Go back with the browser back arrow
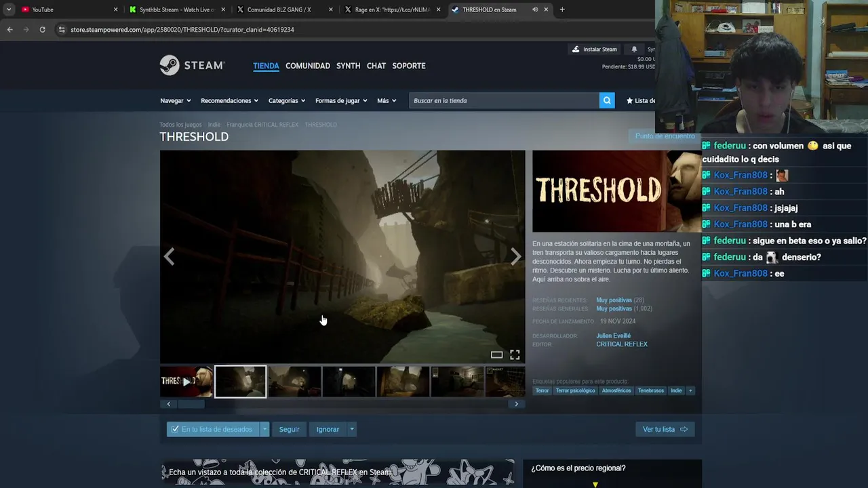Image resolution: width=868 pixels, height=488 pixels. [x=9, y=30]
